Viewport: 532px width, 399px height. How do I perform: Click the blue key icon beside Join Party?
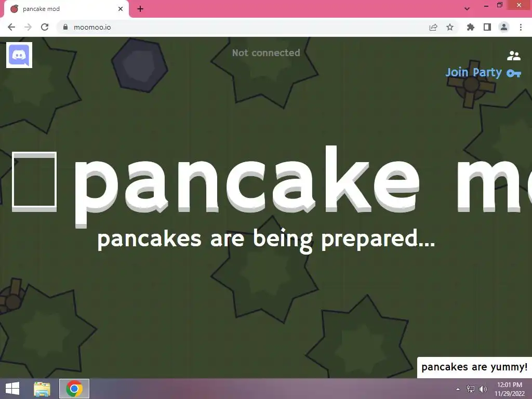click(514, 73)
